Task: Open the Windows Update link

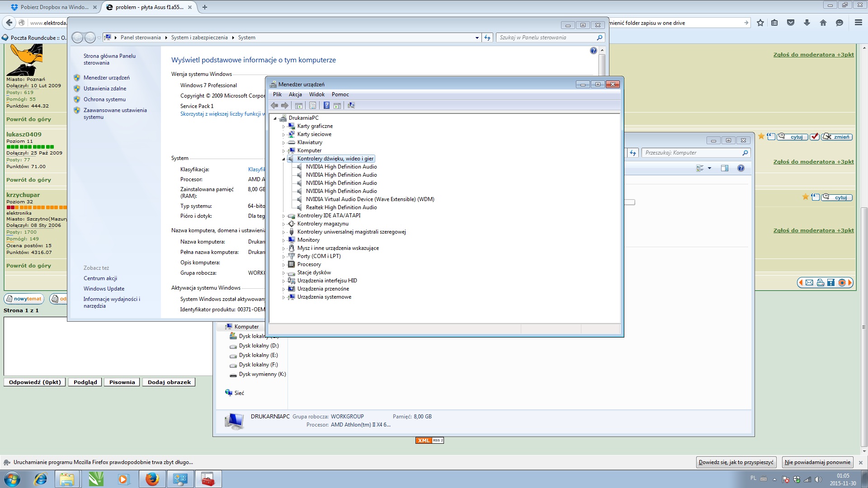Action: pyautogui.click(x=104, y=289)
